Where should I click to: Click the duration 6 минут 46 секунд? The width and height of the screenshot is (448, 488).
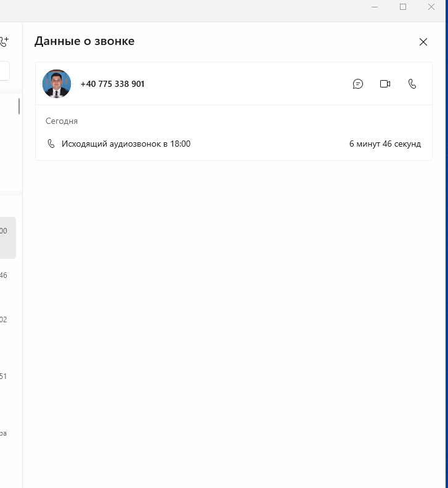[x=385, y=144]
